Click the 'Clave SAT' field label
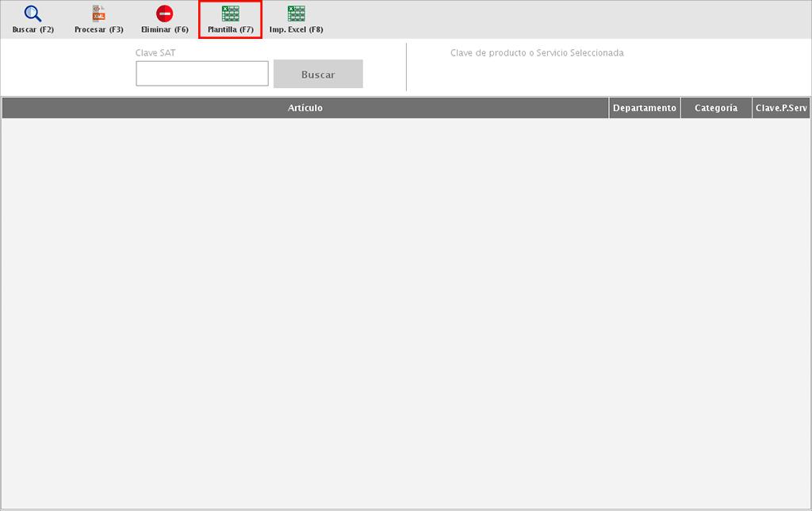 tap(155, 53)
